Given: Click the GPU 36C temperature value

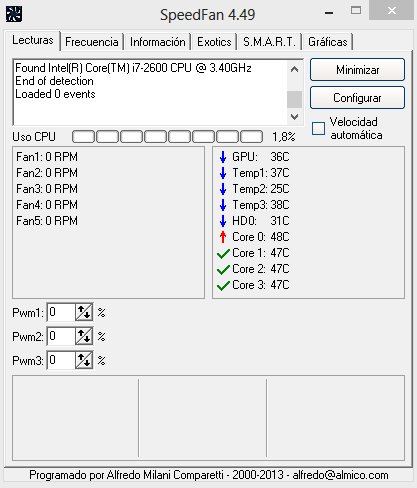Looking at the screenshot, I should (x=280, y=157).
